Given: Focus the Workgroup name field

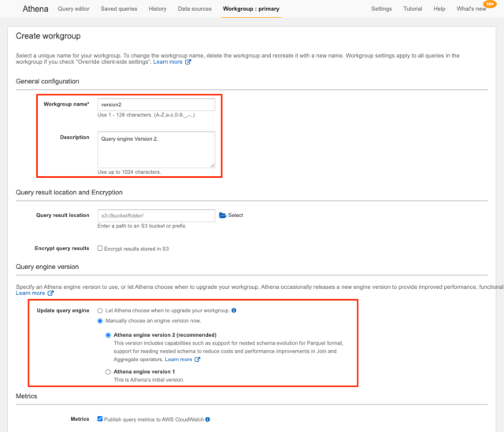Looking at the screenshot, I should pos(156,105).
